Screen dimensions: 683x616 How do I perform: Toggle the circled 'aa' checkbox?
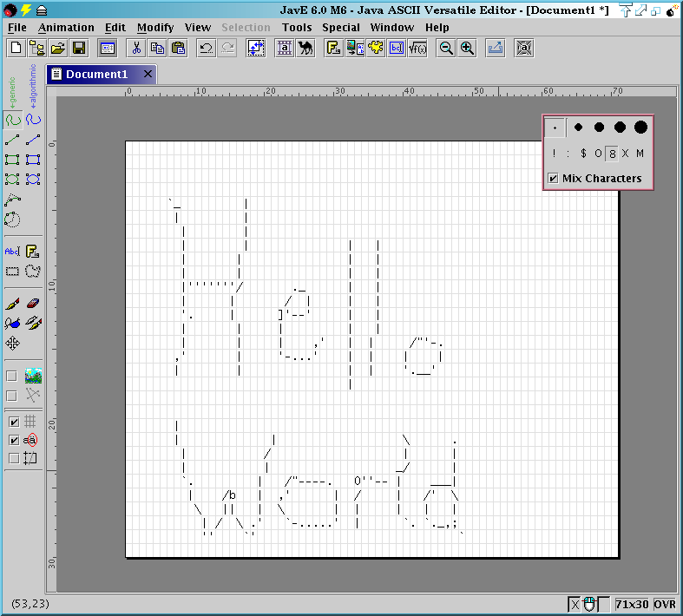14,440
